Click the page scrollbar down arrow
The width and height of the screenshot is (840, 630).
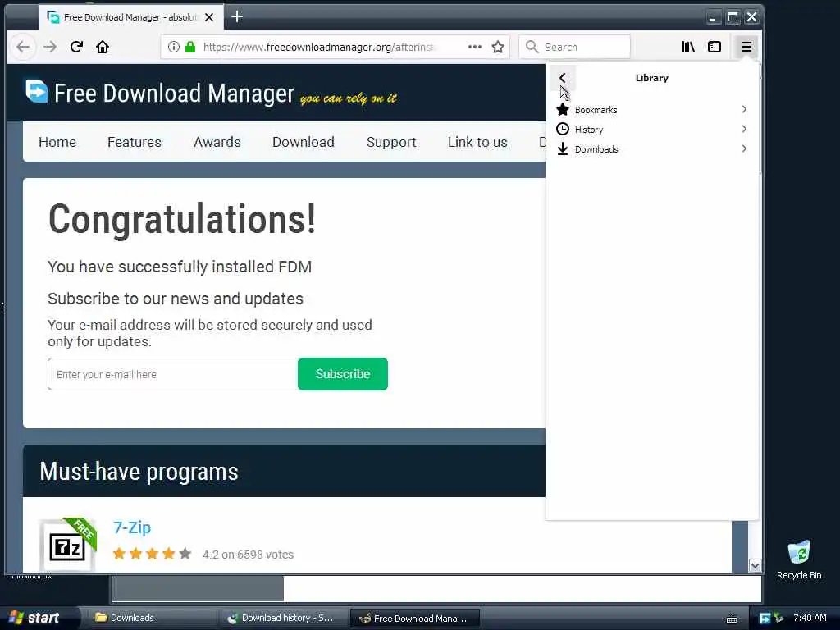(755, 565)
